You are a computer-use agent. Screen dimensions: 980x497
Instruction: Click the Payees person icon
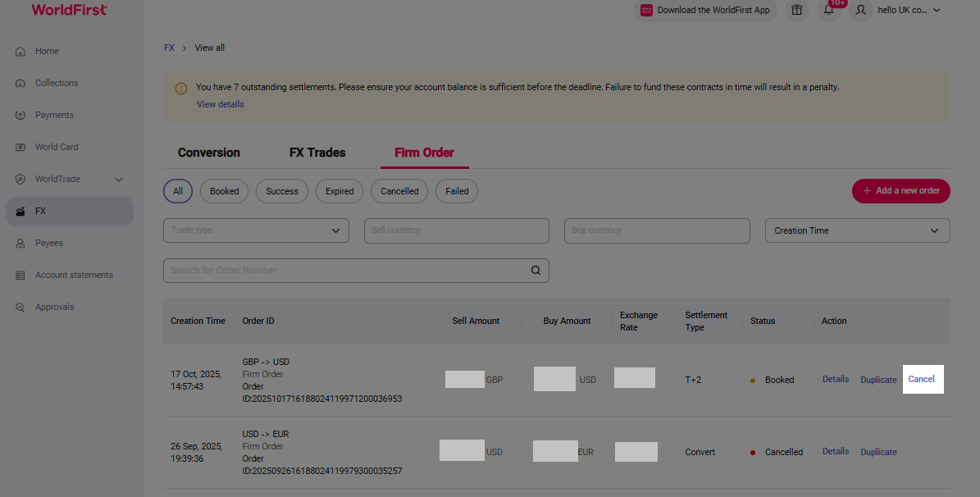coord(21,244)
